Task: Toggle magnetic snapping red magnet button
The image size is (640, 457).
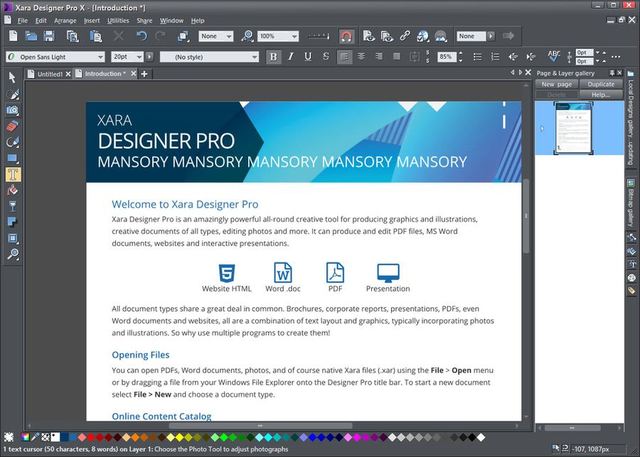Action: click(346, 36)
